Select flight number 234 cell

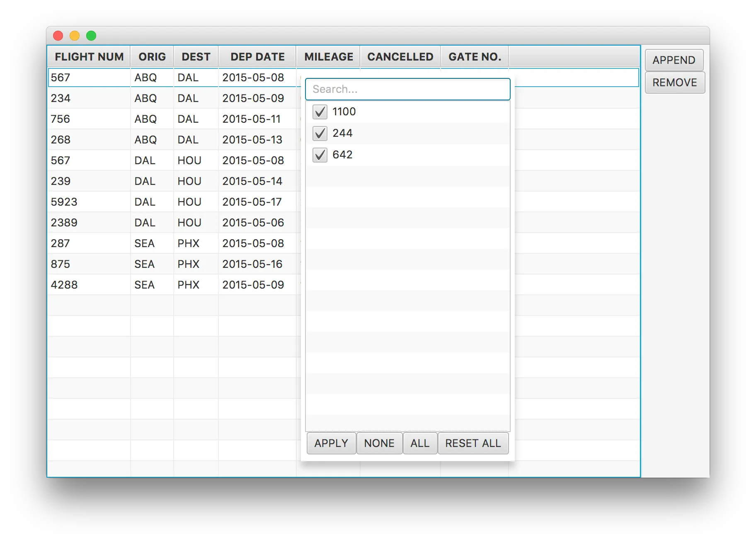[89, 98]
